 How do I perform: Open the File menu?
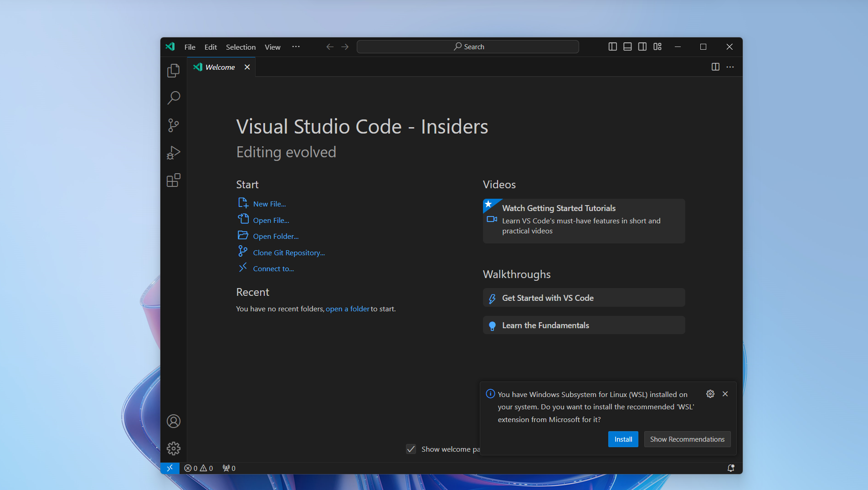[x=190, y=47]
